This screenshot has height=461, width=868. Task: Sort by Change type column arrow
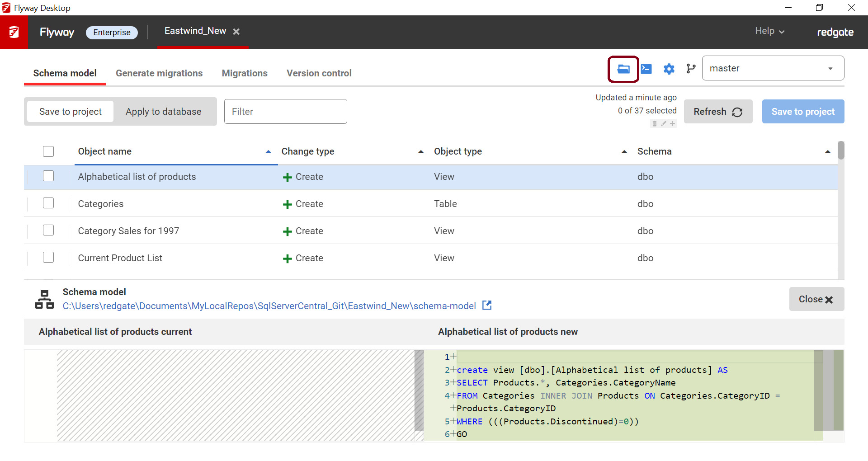[420, 152]
